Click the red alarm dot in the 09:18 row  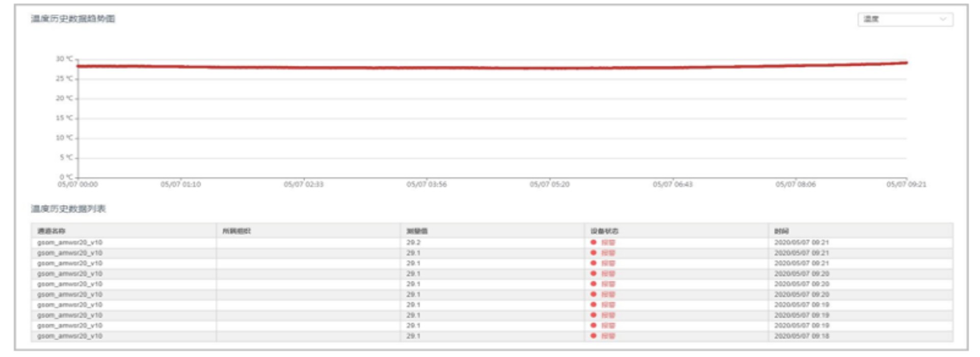(593, 336)
